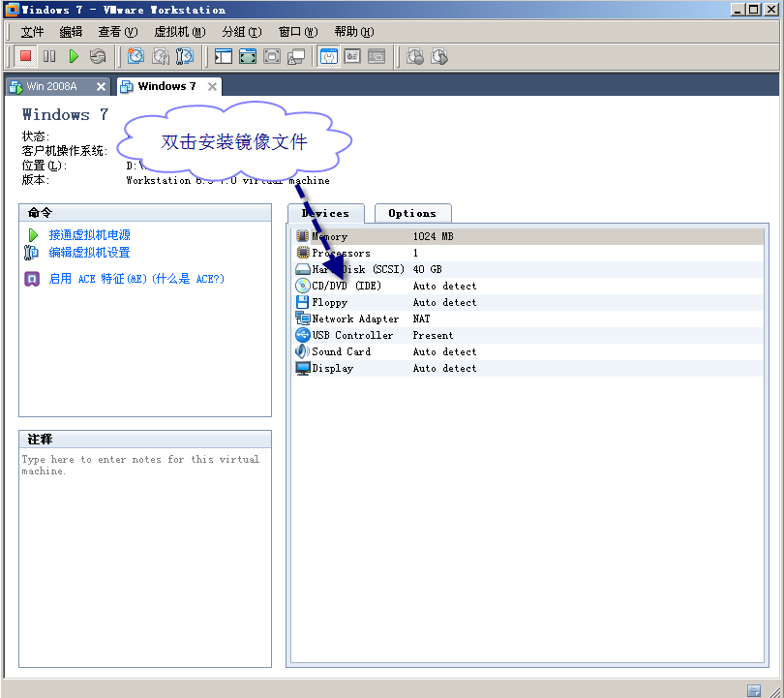Open the 虚拟机(M) menu

pos(179,32)
